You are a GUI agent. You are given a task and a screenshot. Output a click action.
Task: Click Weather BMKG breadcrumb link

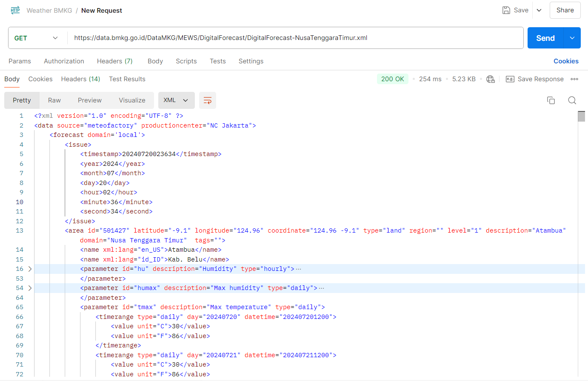pos(49,11)
